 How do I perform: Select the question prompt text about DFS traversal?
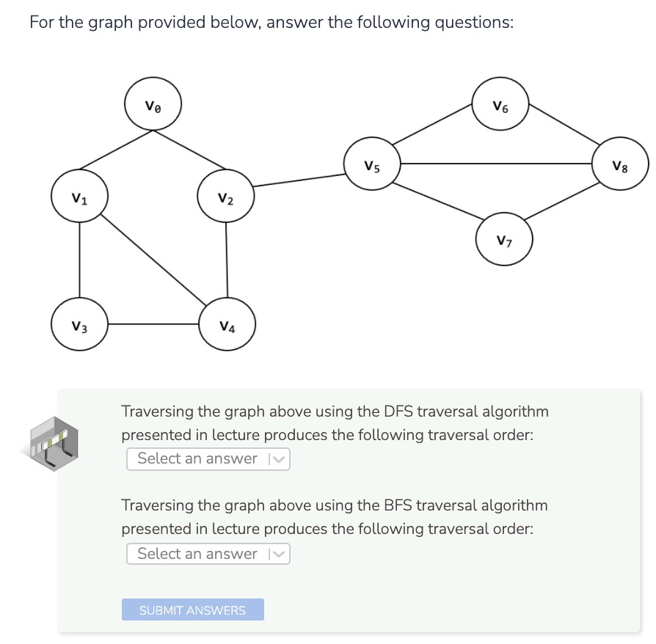click(335, 423)
